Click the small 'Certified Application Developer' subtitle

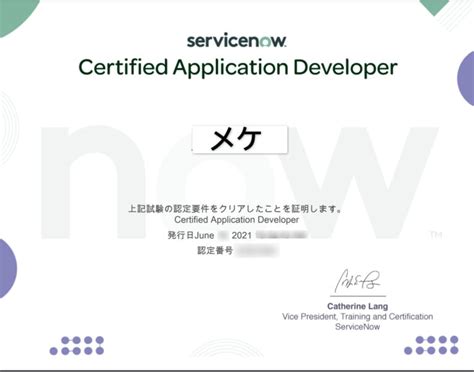coord(236,220)
